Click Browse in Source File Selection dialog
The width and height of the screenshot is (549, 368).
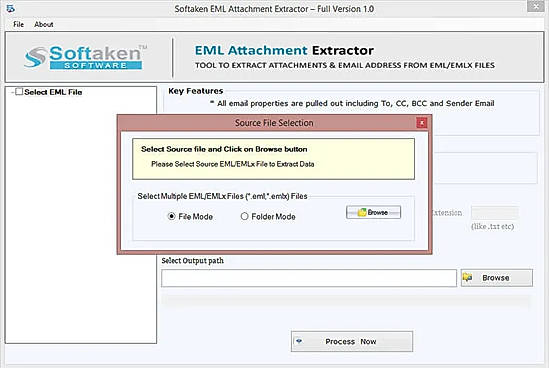pos(373,212)
